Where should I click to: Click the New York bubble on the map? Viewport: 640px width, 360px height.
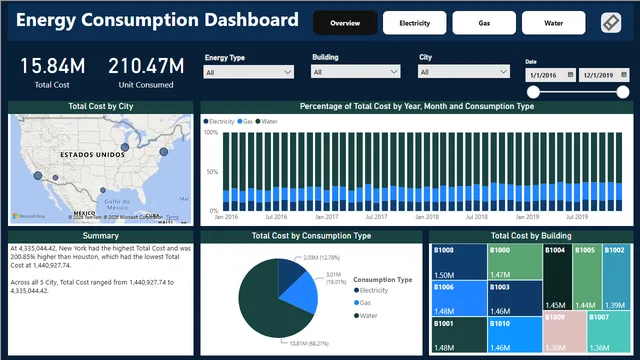point(164,152)
